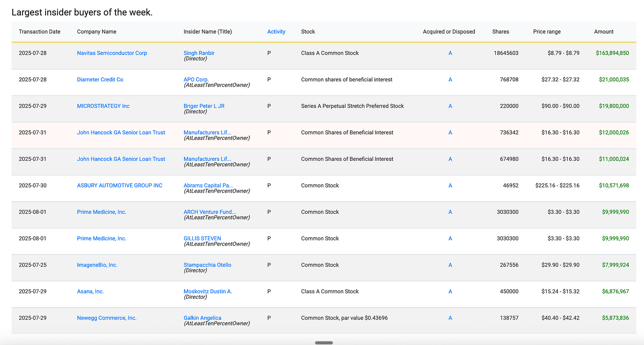Select the amount $7,999,924
This screenshot has width=644, height=345.
pyautogui.click(x=615, y=265)
